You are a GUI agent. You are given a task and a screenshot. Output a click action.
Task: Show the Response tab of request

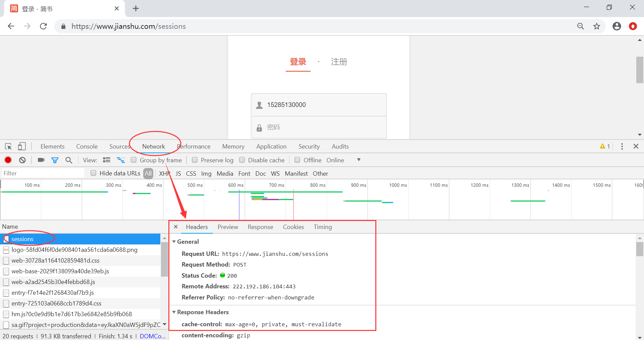coord(261,227)
